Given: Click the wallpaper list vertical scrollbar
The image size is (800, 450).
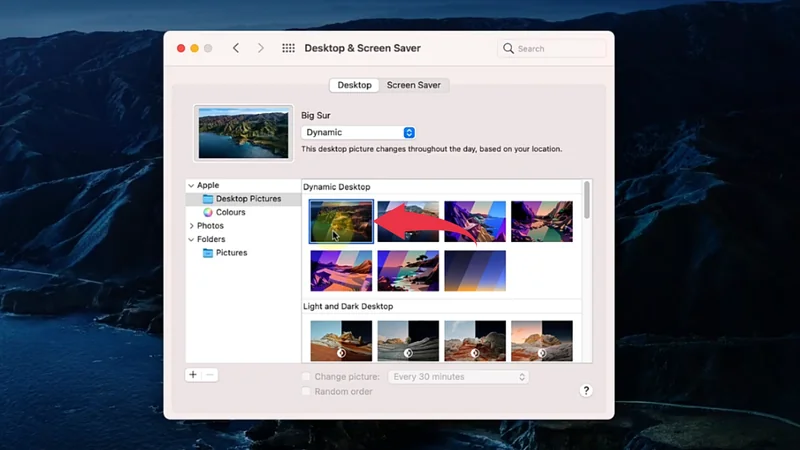Looking at the screenshot, I should click(587, 200).
